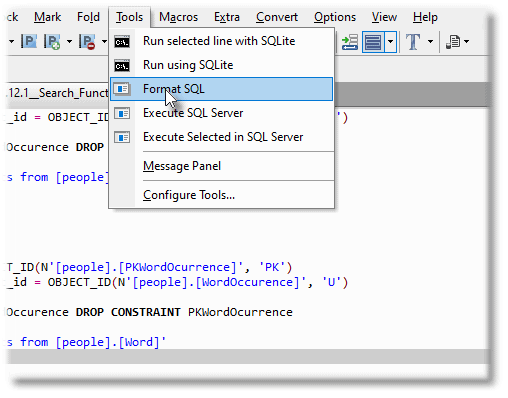The width and height of the screenshot is (508, 398).
Task: Click the horizontal scrollbar below the editor
Action: [248, 356]
